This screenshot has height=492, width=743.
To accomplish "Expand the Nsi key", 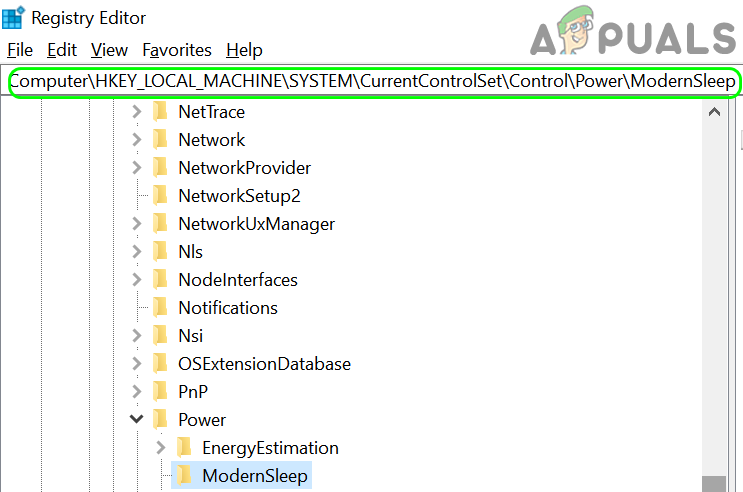I will [x=137, y=336].
